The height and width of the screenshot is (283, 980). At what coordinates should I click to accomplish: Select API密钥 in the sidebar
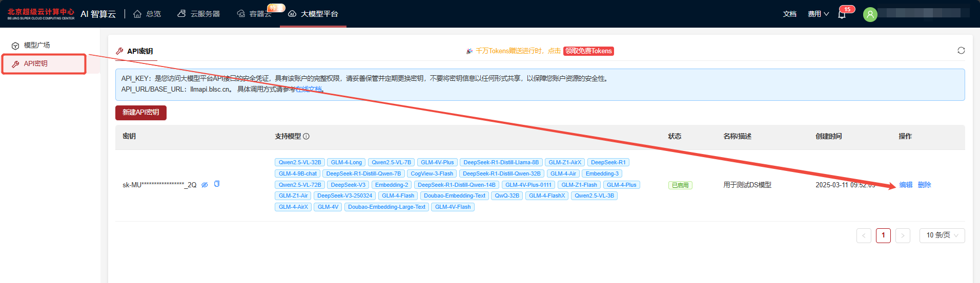(36, 64)
